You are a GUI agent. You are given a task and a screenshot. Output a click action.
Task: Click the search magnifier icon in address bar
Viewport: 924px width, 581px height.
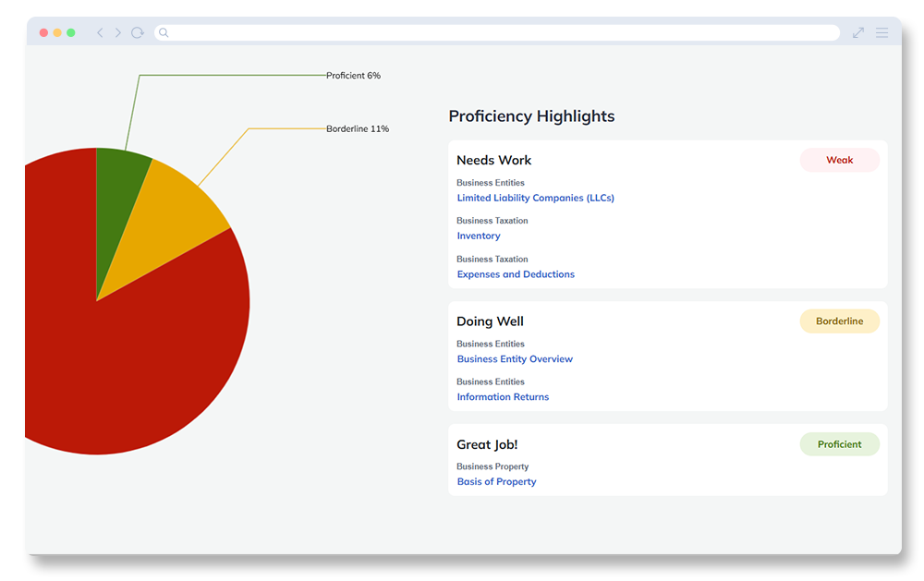coord(164,32)
